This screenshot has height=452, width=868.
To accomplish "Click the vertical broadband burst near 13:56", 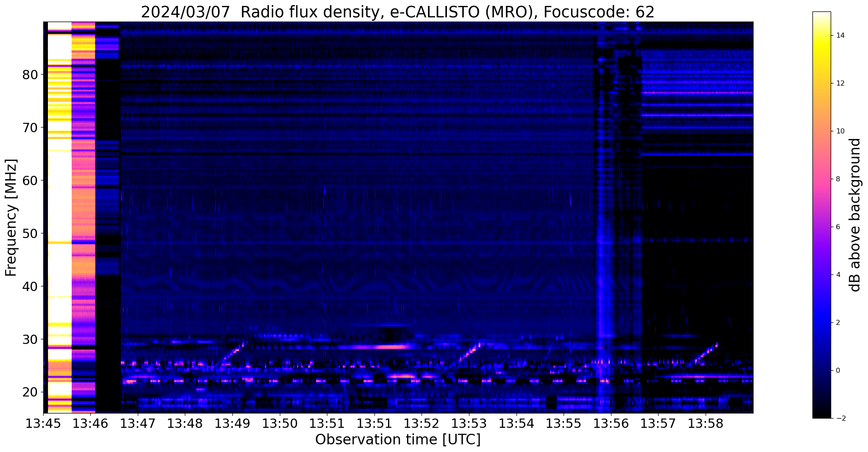I will click(602, 254).
